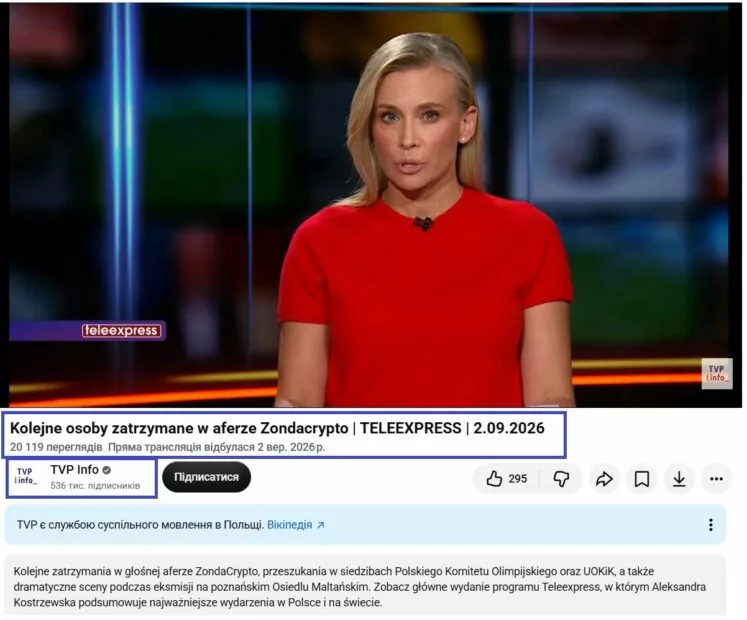
Task: Open the Вікіпедія link about TVP
Action: click(295, 525)
